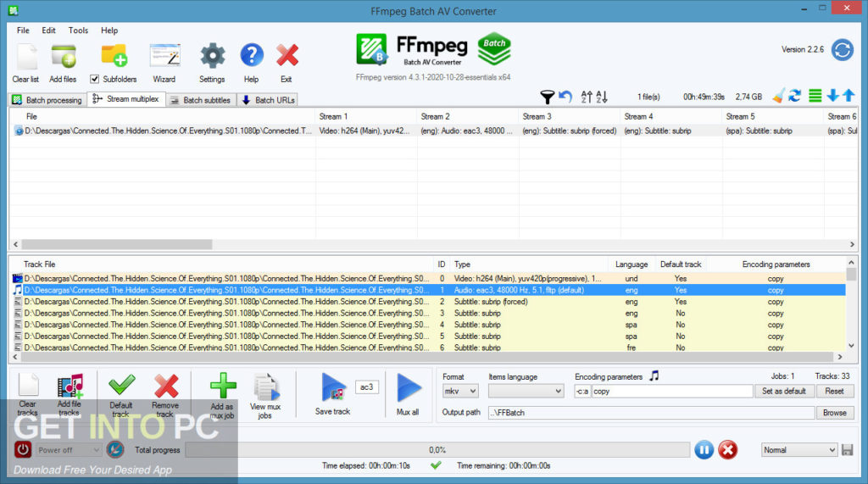Click the Default track column header
This screenshot has width=868, height=484.
coord(681,264)
